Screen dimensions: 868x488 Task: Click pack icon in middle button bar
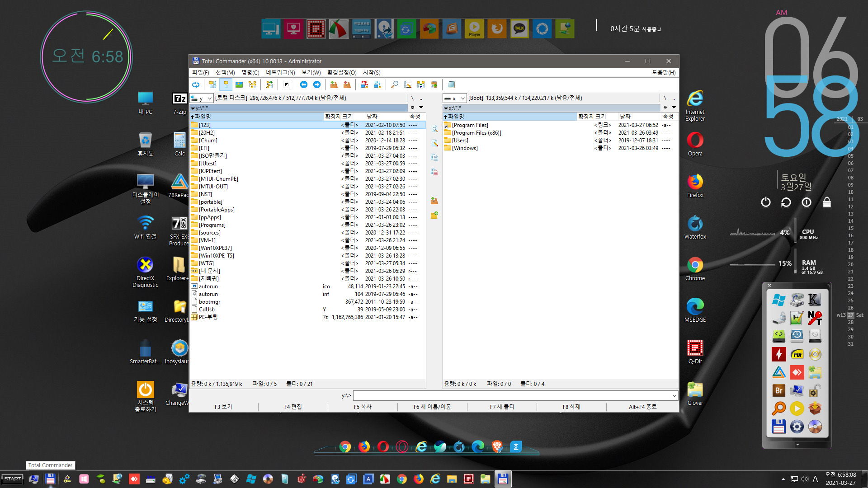pos(434,201)
